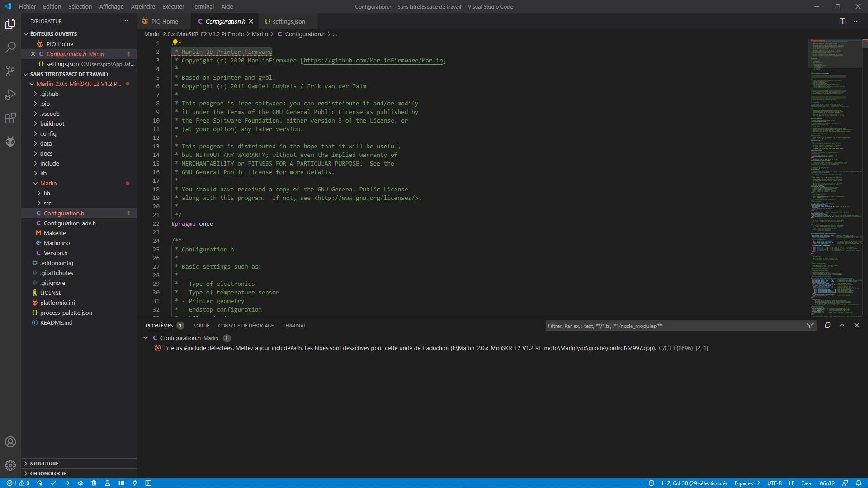Open the gnu.org licenses link
This screenshot has height=488, width=868.
click(x=366, y=198)
